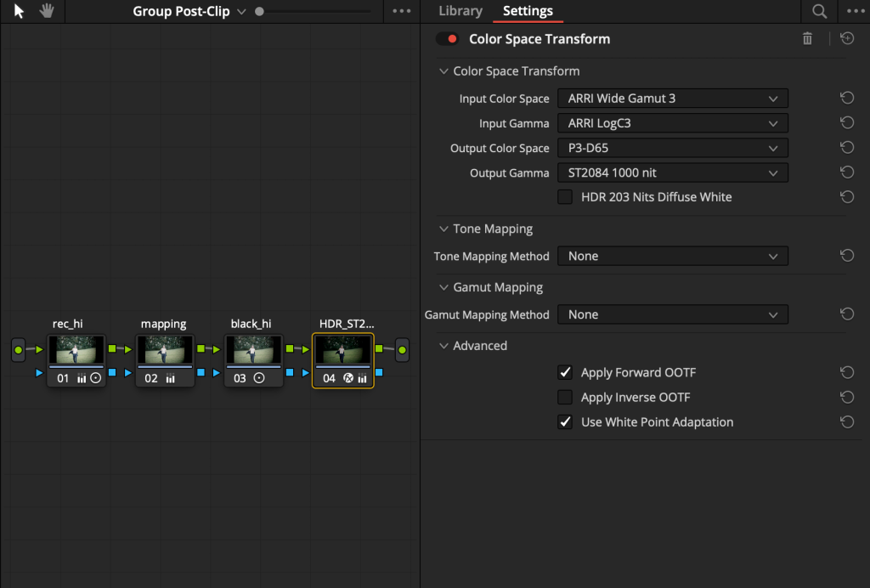Open the search icon in effects panel
870x588 pixels.
(x=820, y=11)
